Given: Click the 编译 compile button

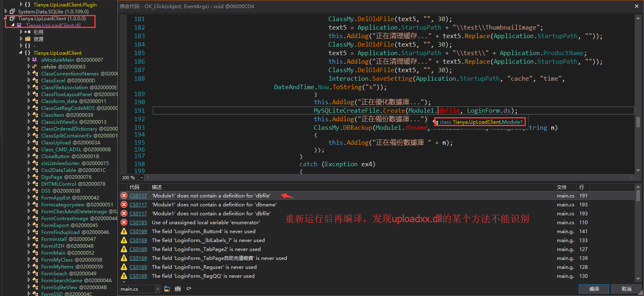Looking at the screenshot, I should point(594,289).
